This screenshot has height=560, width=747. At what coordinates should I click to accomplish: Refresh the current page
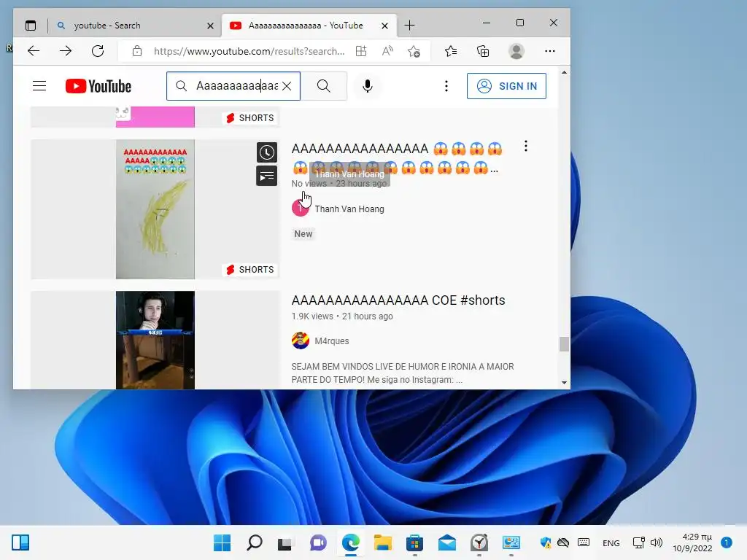[98, 51]
